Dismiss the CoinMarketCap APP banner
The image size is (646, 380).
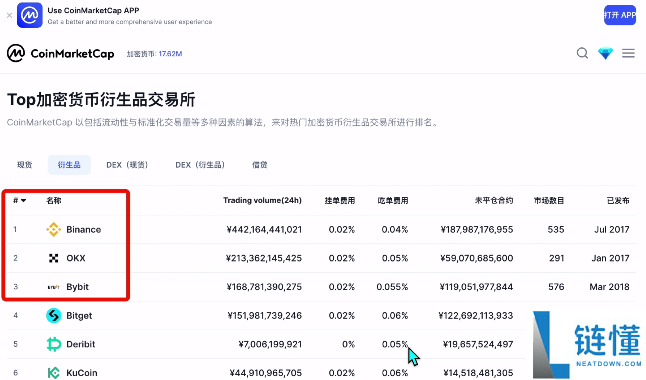pos(9,15)
